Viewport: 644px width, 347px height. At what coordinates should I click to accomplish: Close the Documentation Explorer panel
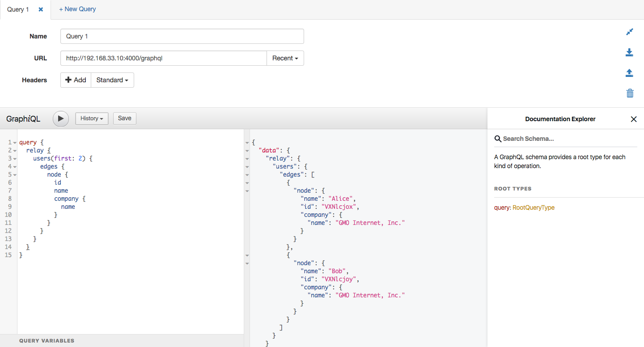coord(634,119)
